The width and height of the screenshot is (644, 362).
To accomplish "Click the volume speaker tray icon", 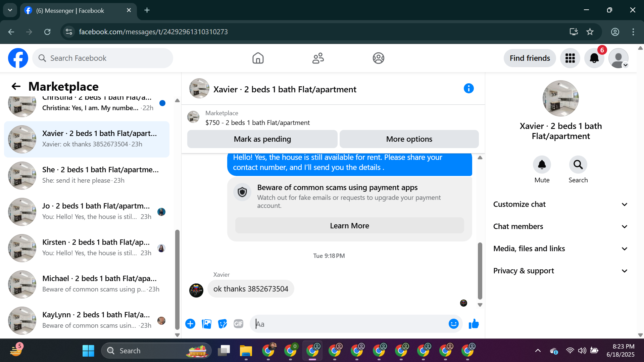I will (x=582, y=351).
